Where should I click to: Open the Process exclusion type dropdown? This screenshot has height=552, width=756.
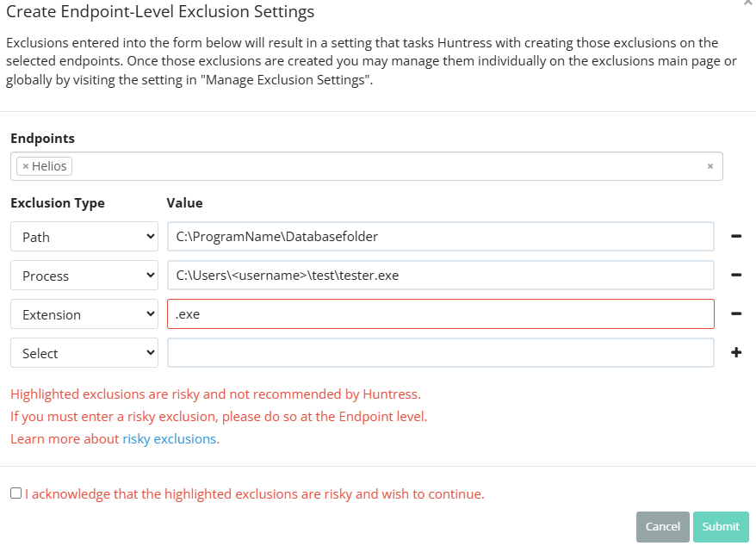pyautogui.click(x=84, y=276)
